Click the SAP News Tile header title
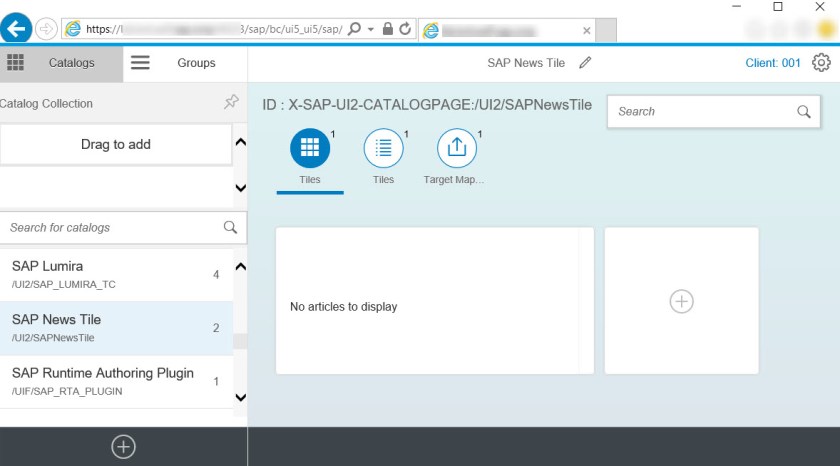840x466 pixels. (526, 63)
